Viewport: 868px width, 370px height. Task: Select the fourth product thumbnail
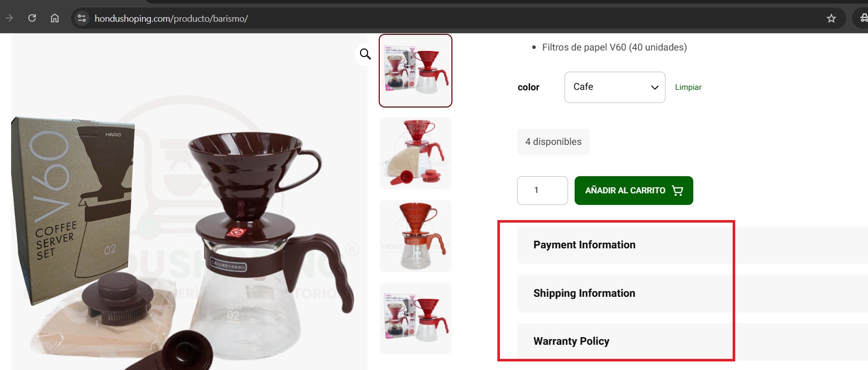[x=416, y=319]
